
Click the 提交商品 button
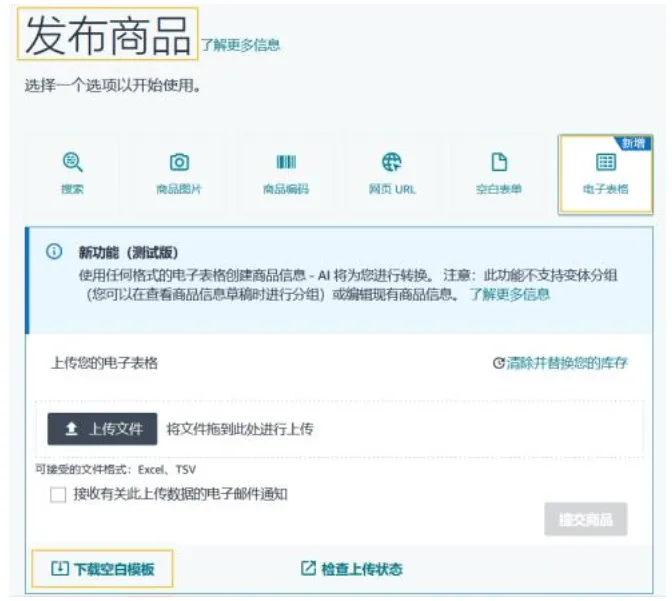tap(586, 519)
